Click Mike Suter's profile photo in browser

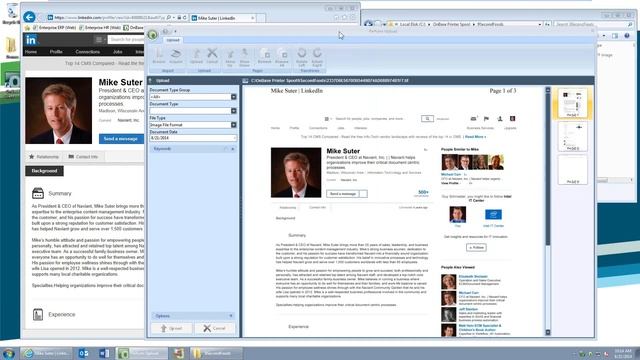[58, 111]
